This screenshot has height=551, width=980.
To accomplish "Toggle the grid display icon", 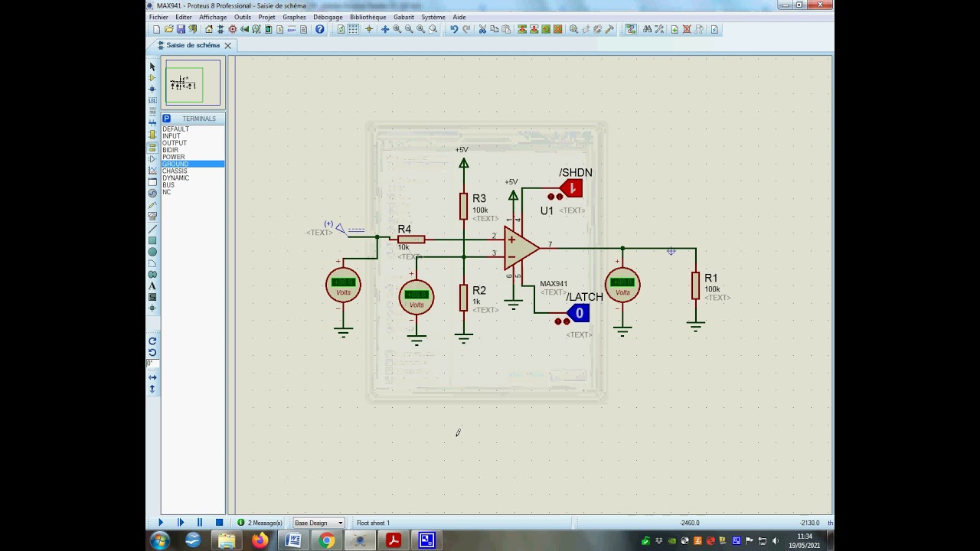I will tap(353, 29).
